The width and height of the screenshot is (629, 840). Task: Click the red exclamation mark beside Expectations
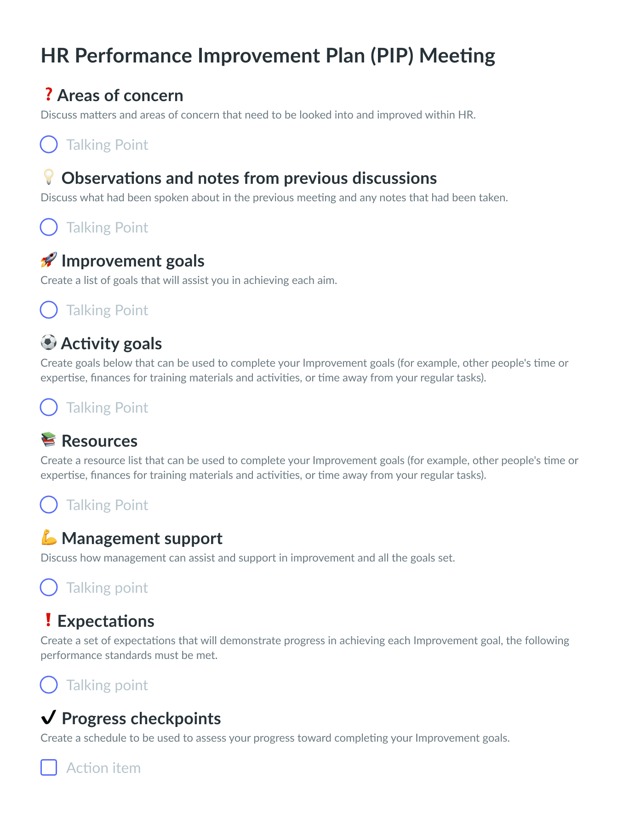click(x=48, y=620)
